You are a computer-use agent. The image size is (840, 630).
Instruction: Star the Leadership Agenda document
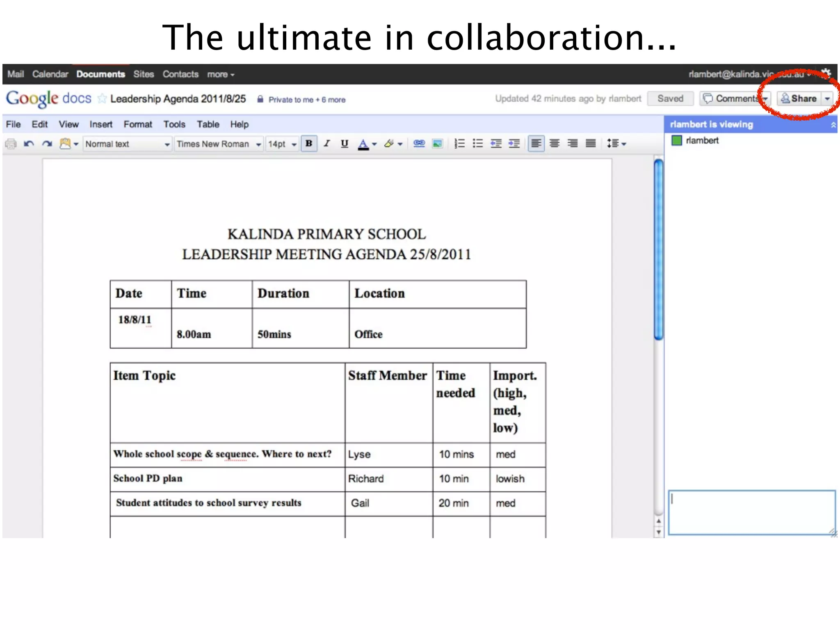[102, 99]
